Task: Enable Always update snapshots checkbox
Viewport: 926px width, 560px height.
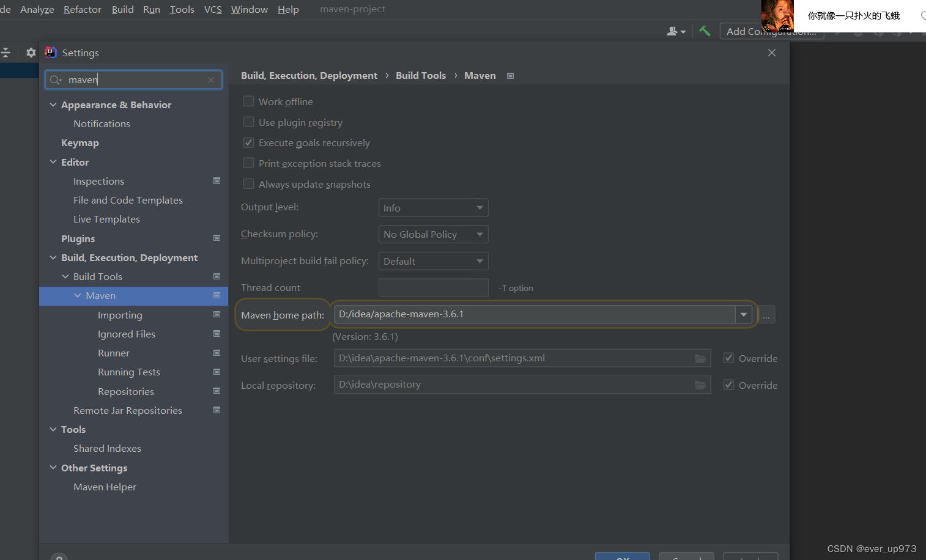Action: [248, 184]
